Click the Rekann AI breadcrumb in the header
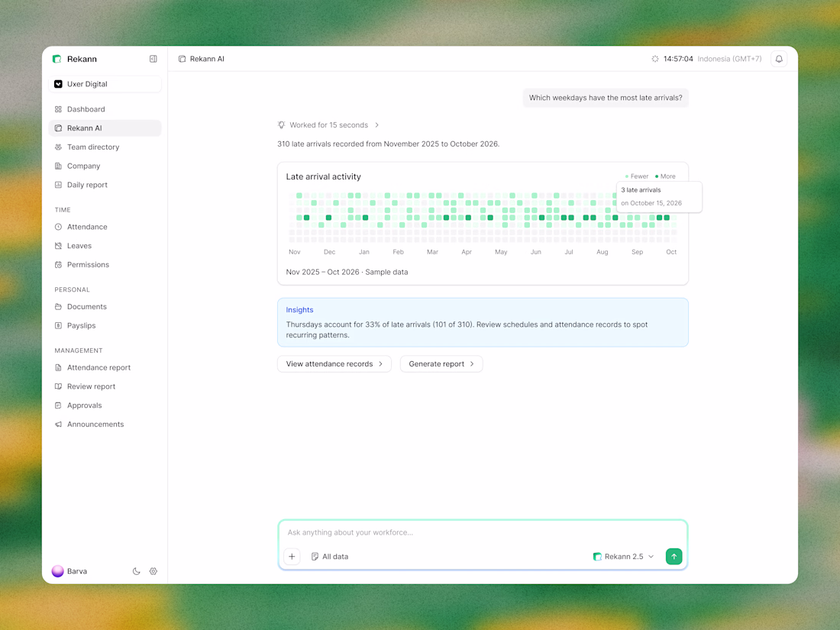Viewport: 840px width, 630px height. click(202, 59)
